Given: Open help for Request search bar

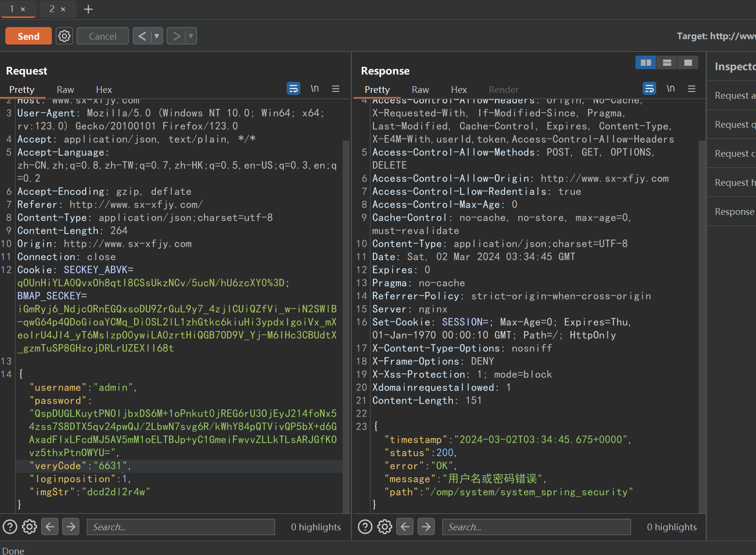Looking at the screenshot, I should click(10, 526).
